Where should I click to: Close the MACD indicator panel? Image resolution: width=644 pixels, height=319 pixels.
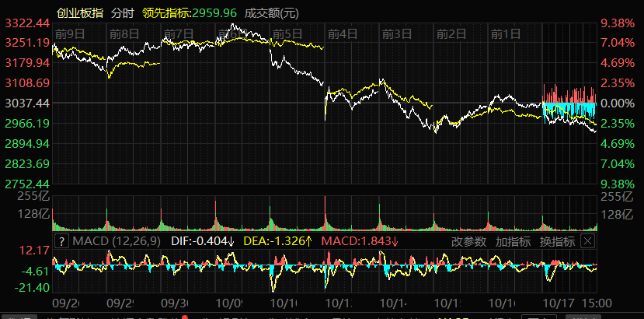tap(587, 241)
